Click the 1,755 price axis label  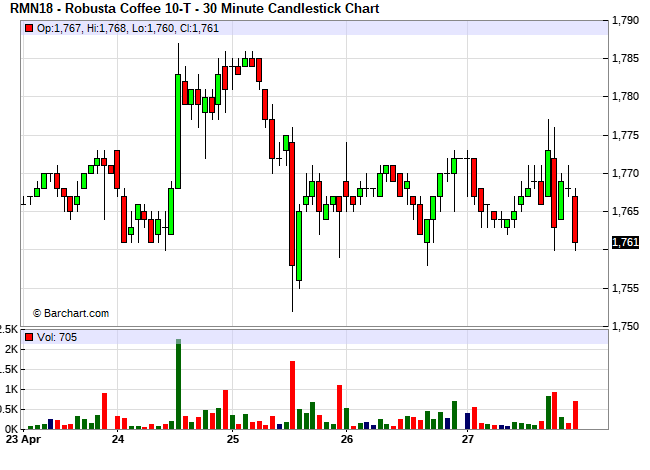click(x=625, y=288)
